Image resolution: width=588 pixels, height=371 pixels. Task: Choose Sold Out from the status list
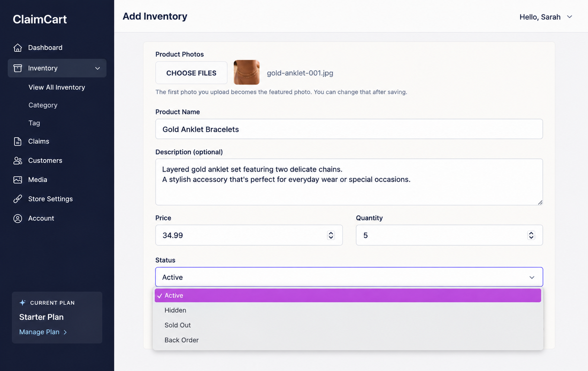[348, 325]
